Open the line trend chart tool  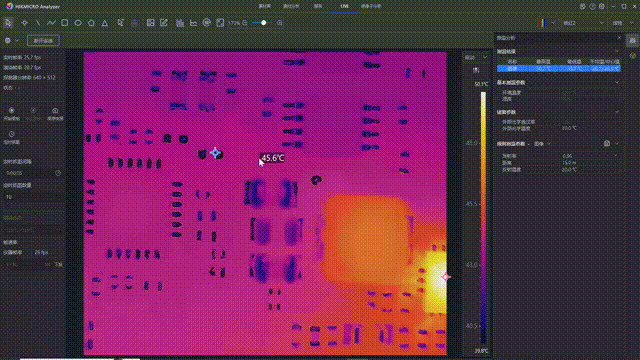pos(193,23)
